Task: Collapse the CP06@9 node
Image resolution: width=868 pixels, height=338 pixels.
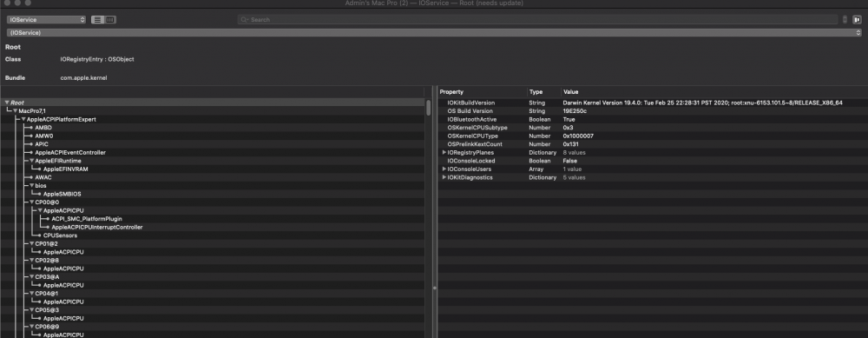Action: (x=32, y=327)
